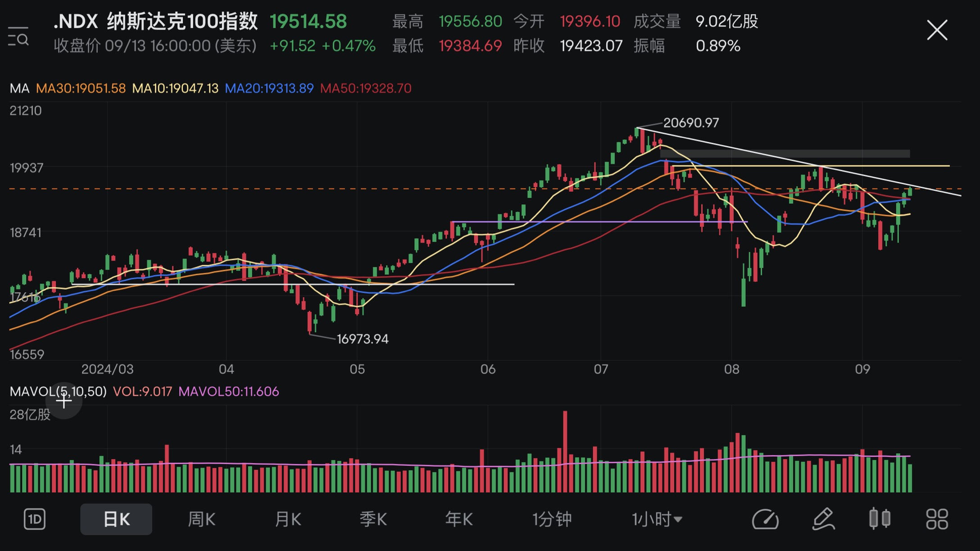The height and width of the screenshot is (551, 980).
Task: Click the VOL:9.017 value
Action: tap(142, 391)
